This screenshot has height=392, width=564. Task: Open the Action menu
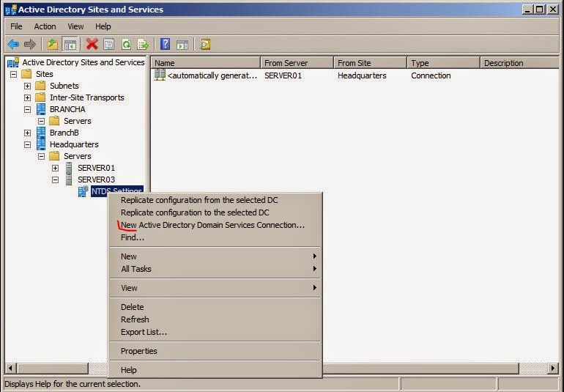(45, 26)
